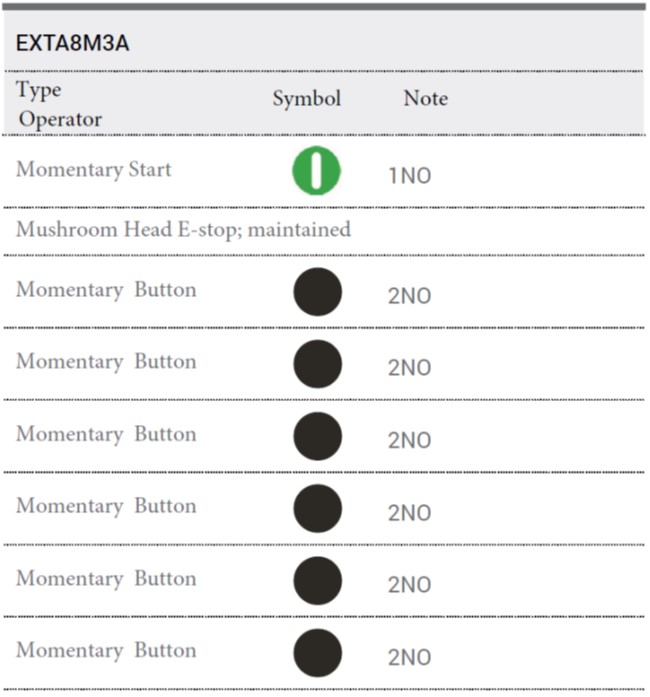Click the Type Operator column header
Image resolution: width=650 pixels, height=697 pixels.
59,105
